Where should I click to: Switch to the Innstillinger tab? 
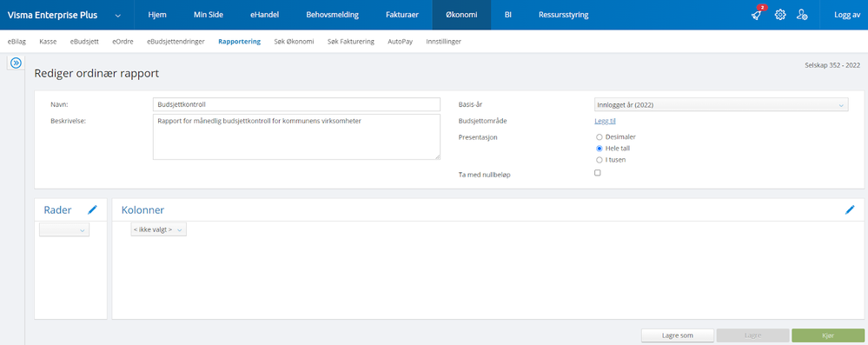click(x=443, y=42)
